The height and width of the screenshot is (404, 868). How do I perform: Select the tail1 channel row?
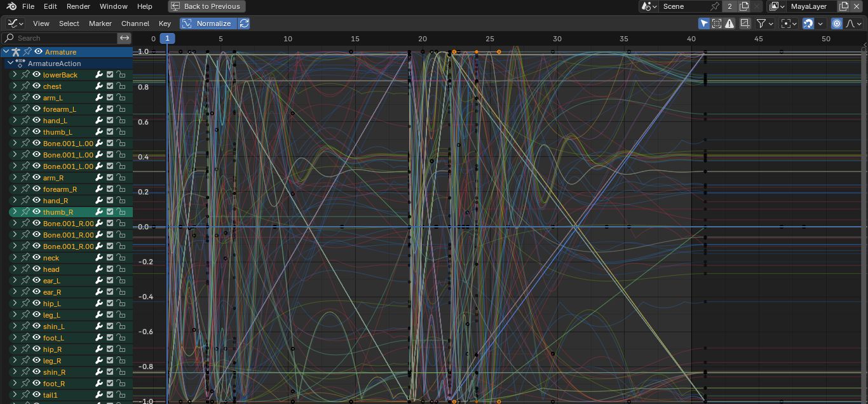pyautogui.click(x=71, y=395)
